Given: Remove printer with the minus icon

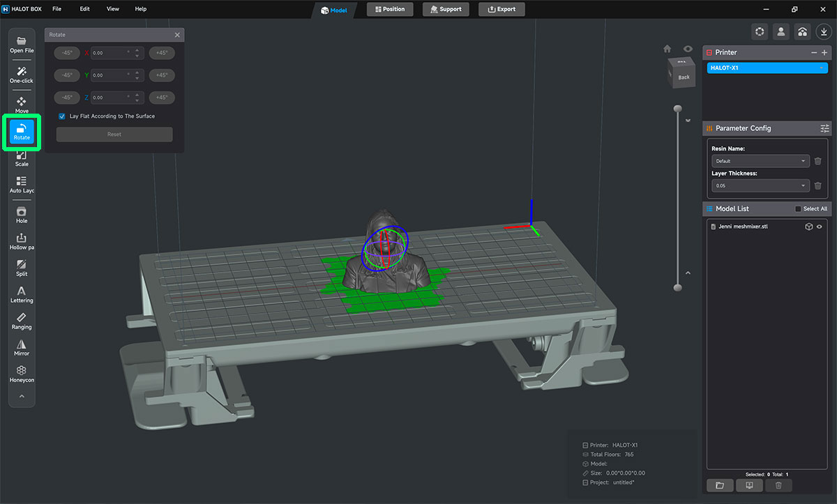Looking at the screenshot, I should pos(814,52).
